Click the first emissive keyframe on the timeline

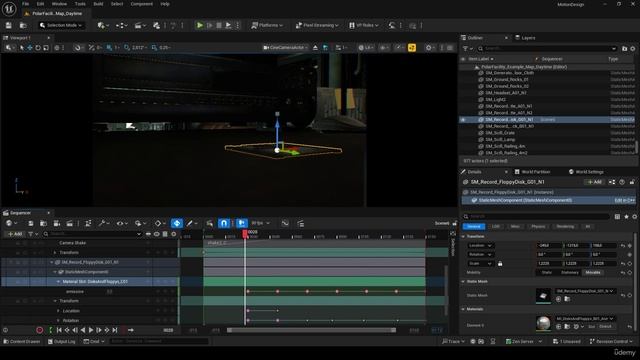[248, 291]
